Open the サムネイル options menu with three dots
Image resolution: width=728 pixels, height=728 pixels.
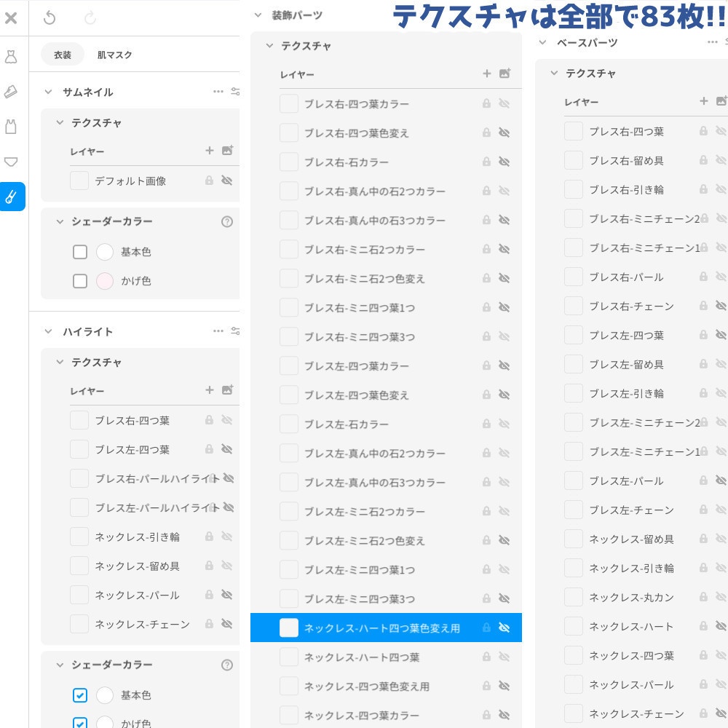[x=218, y=92]
